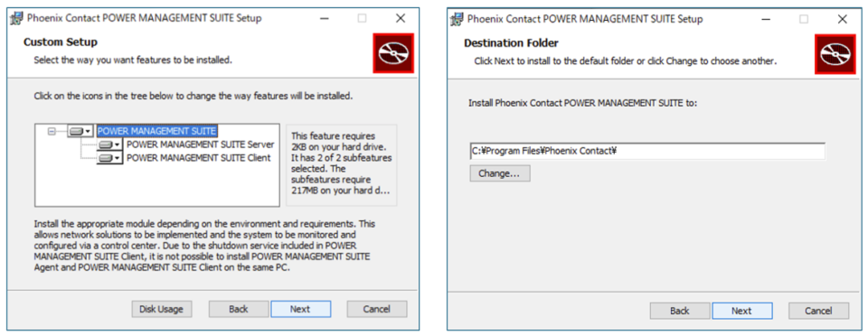Cancel the Custom Setup window
Screen dimensions: 868x335
[x=377, y=309]
